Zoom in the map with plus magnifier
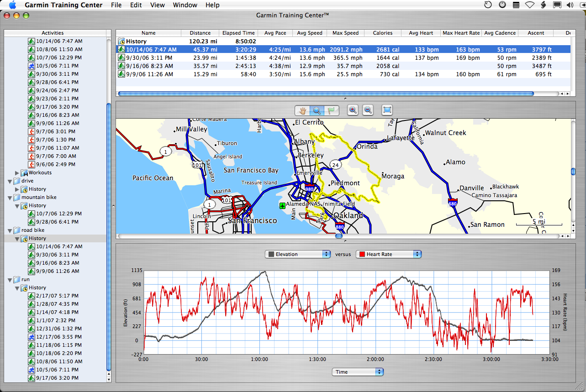Screen dimensions: 586x392 (x=353, y=110)
